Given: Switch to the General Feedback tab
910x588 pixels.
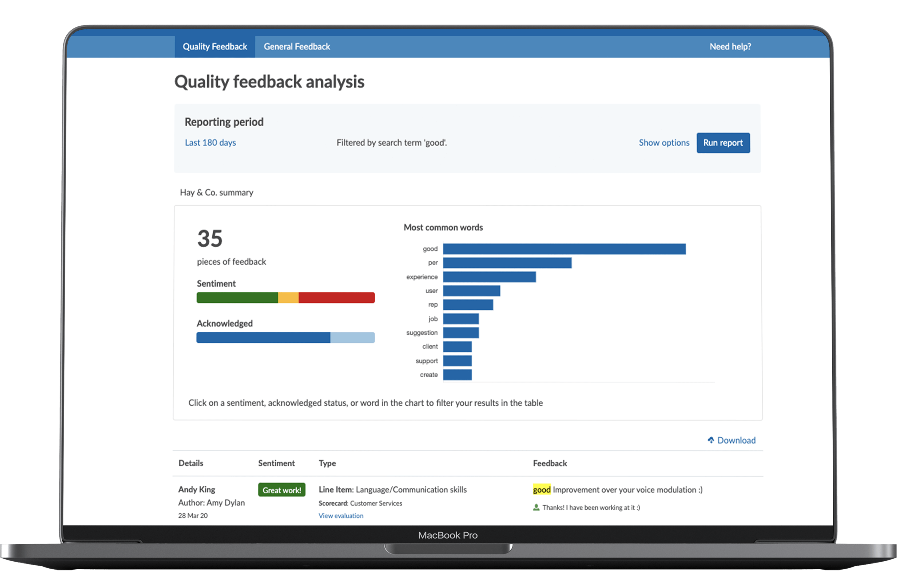Looking at the screenshot, I should pos(297,47).
